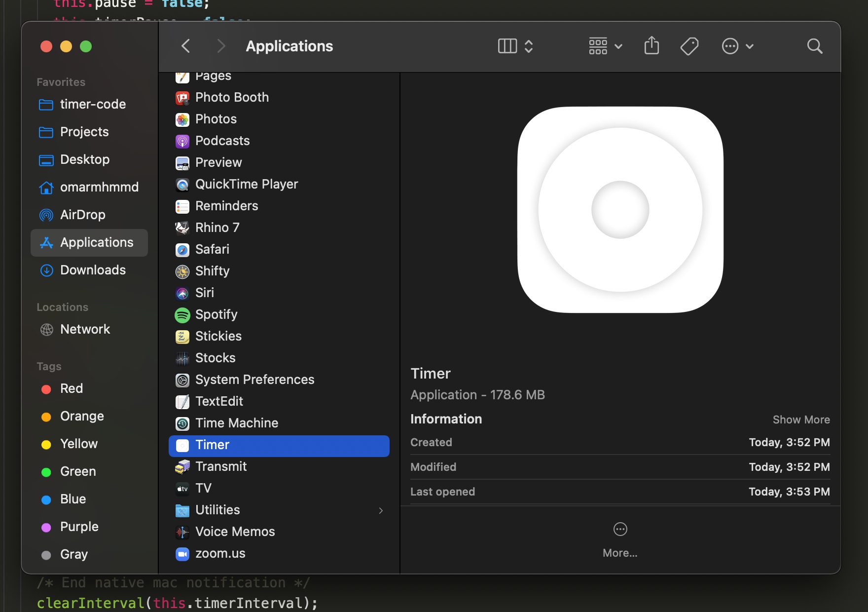The width and height of the screenshot is (868, 612).
Task: Select the Siri app icon
Action: point(182,293)
